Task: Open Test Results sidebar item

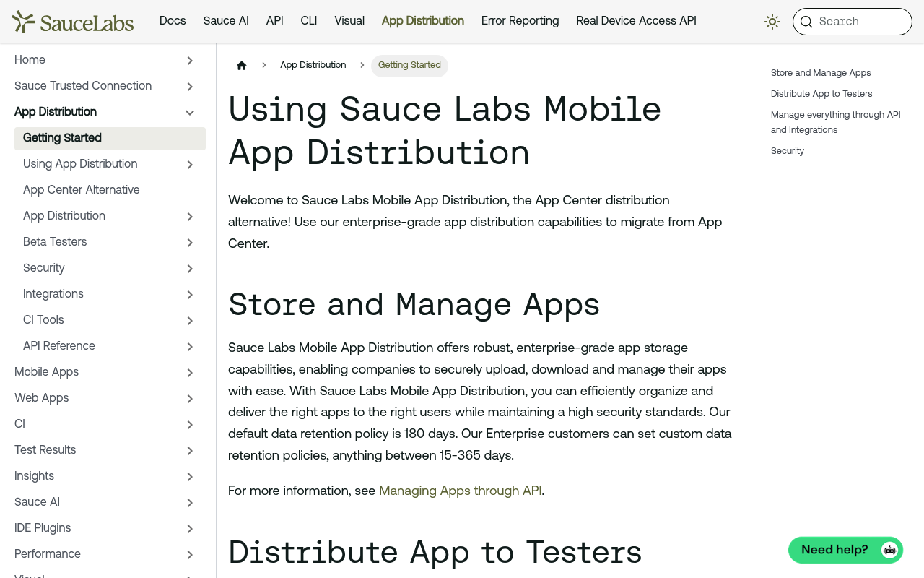Action: tap(45, 450)
